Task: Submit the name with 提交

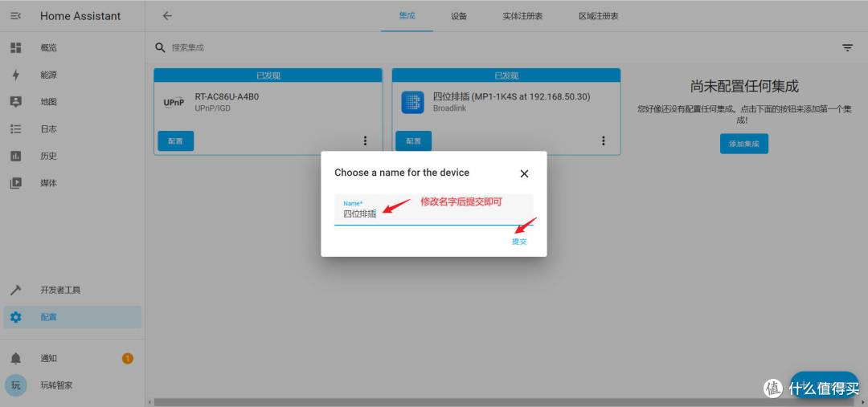Action: (x=519, y=242)
